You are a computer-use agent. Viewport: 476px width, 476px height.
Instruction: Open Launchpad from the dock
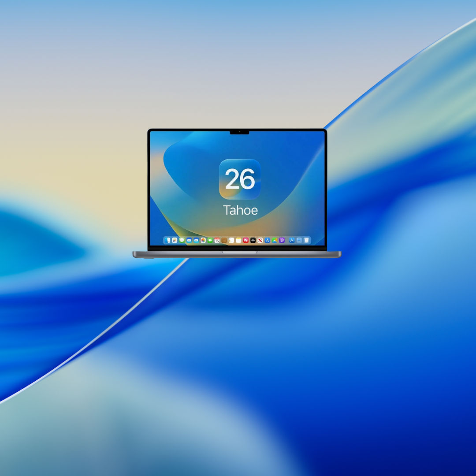pos(175,240)
